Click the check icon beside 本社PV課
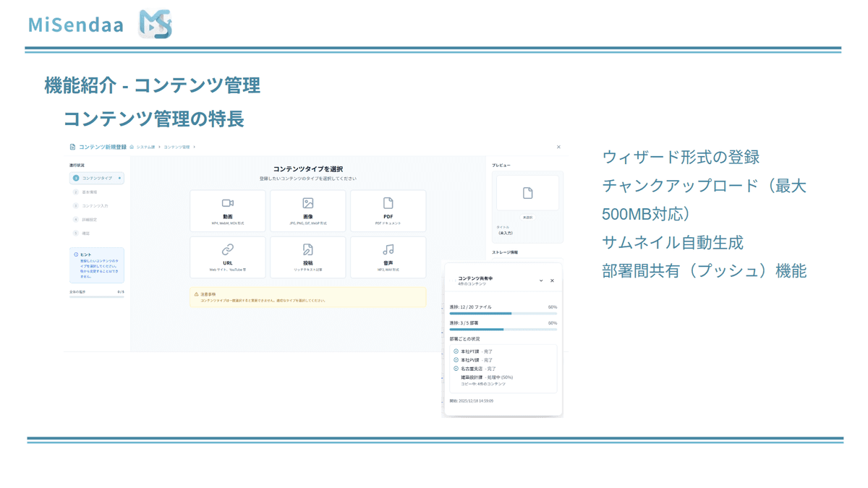Image resolution: width=868 pixels, height=488 pixels. point(456,360)
